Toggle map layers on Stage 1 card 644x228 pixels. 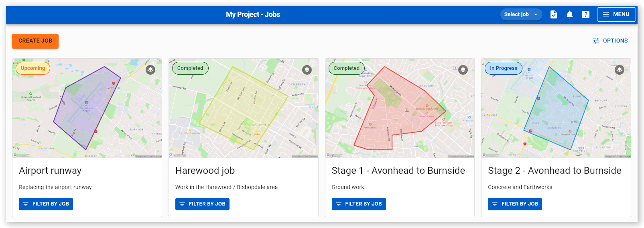click(463, 70)
